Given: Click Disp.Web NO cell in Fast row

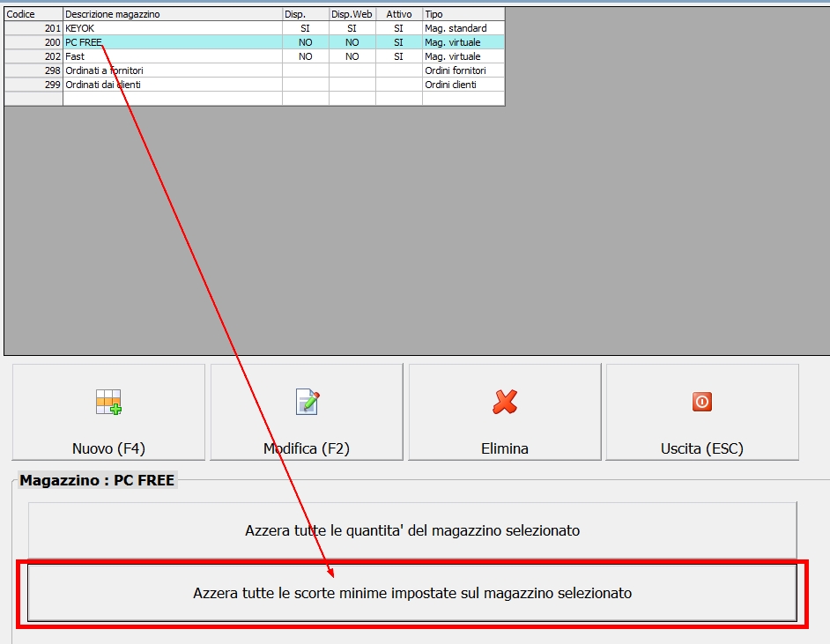Looking at the screenshot, I should click(352, 56).
